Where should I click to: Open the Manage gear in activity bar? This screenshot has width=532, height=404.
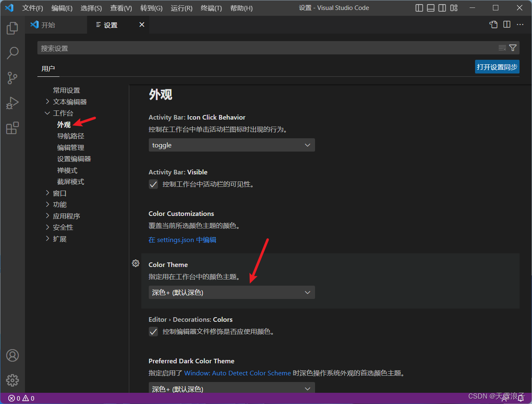[x=12, y=380]
